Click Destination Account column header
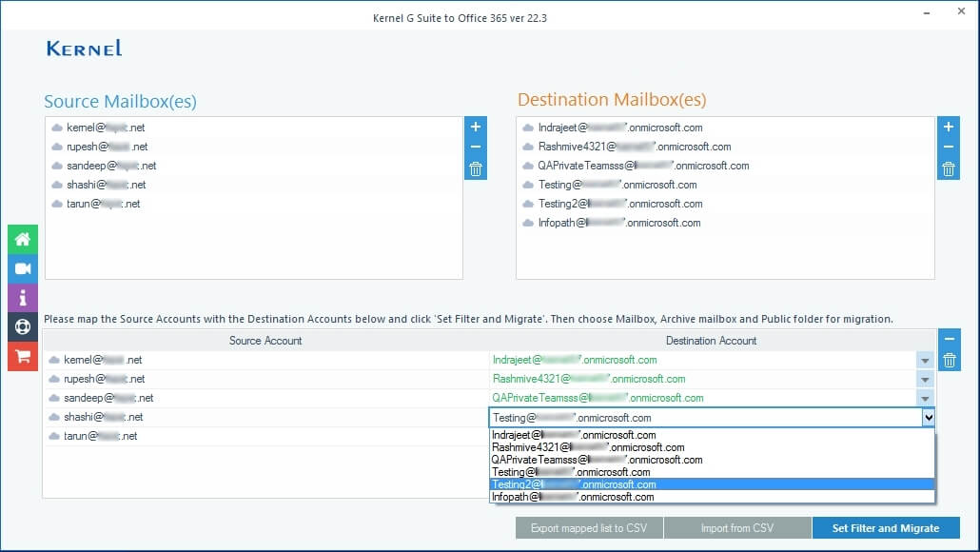Screen dimensions: 980x552 tap(712, 341)
